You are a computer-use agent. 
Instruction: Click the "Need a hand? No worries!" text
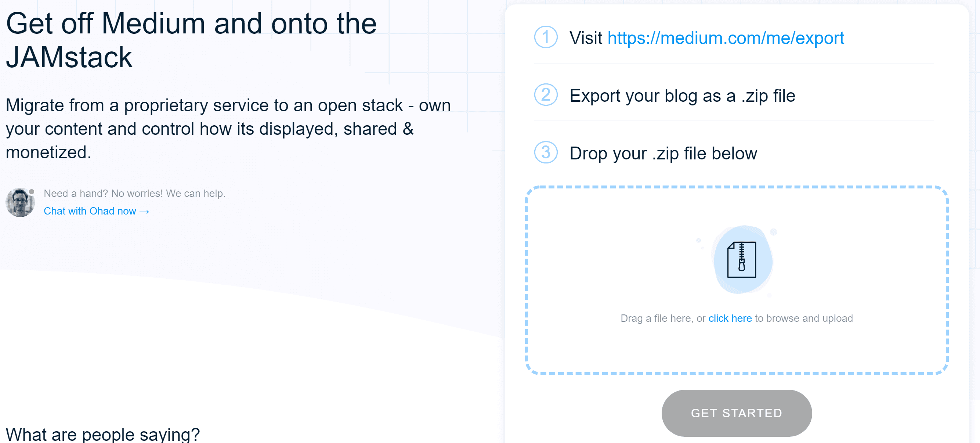135,193
